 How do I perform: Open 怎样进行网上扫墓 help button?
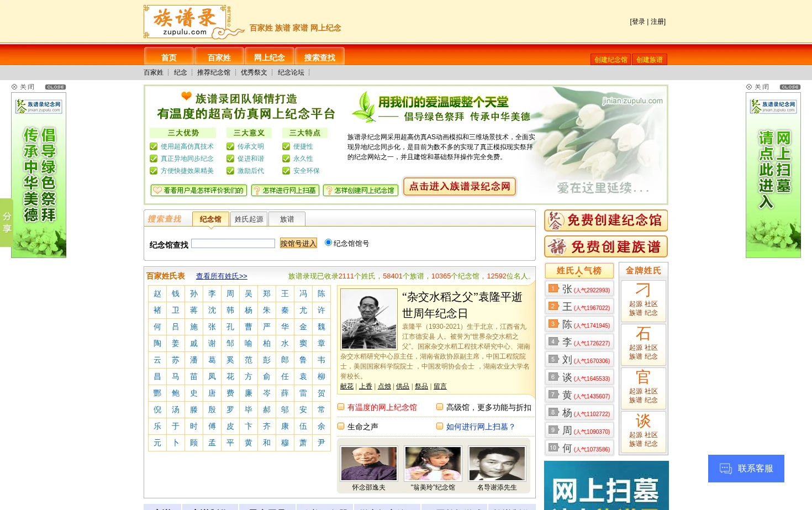284,190
